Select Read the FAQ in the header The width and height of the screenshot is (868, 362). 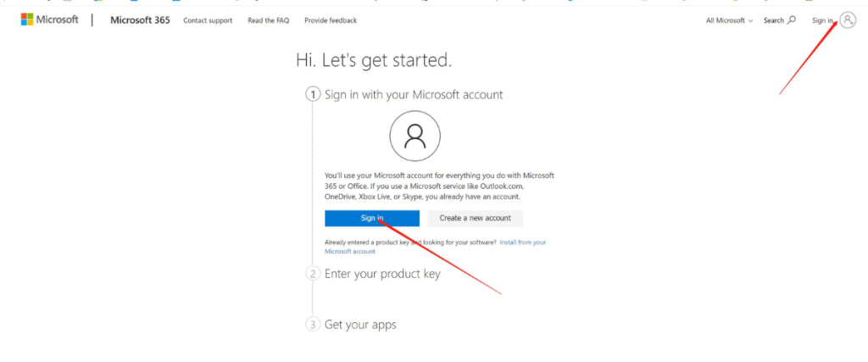coord(267,20)
